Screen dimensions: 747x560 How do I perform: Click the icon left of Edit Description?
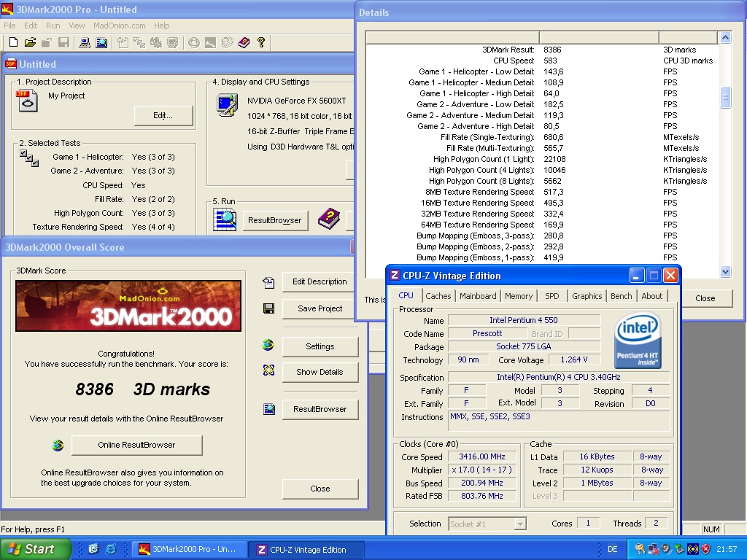(x=268, y=283)
